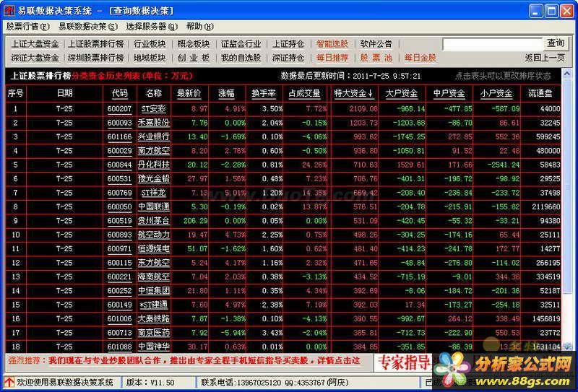Go to 地域板块
The width and height of the screenshot is (578, 392).
(x=150, y=58)
